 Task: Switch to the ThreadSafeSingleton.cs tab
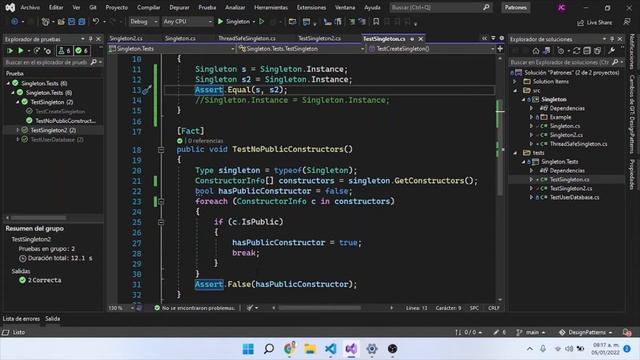(247, 38)
